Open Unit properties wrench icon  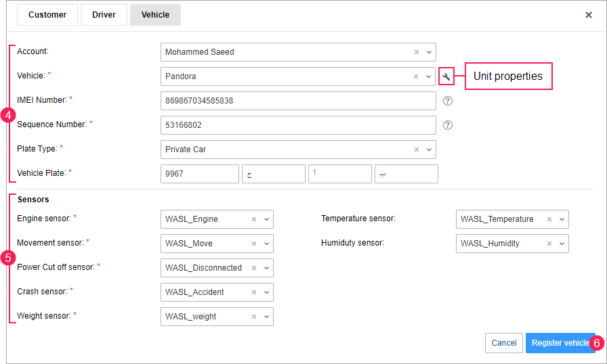[446, 76]
